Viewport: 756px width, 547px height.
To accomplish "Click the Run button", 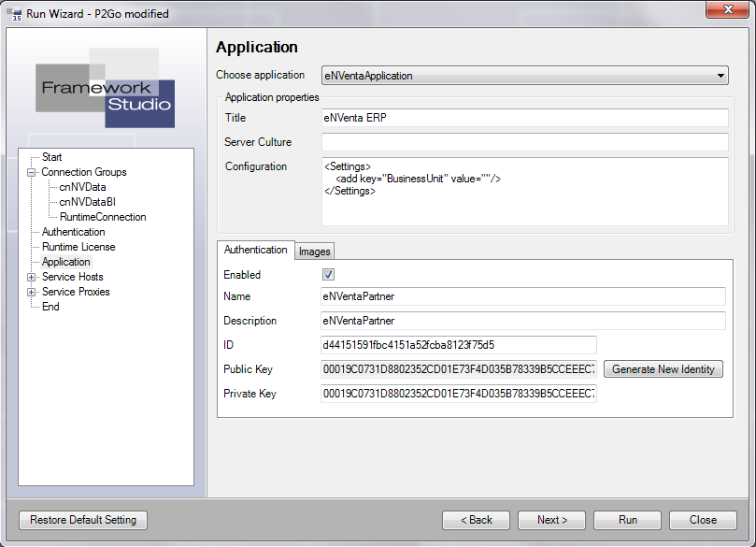I will click(x=627, y=520).
